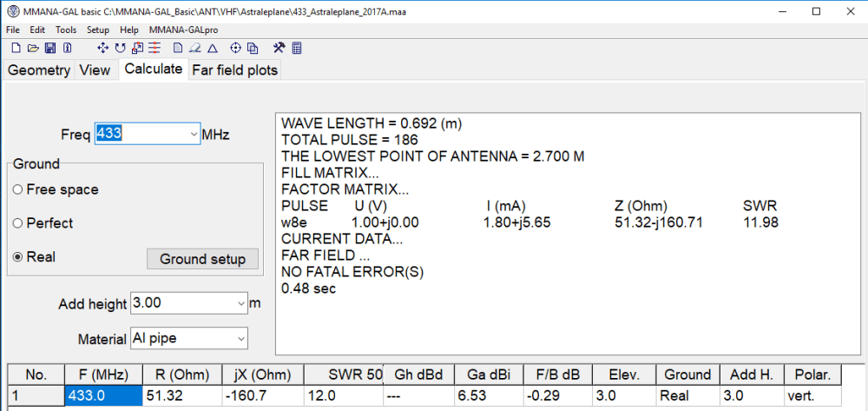
Task: Switch to the Far field plots tab
Action: 234,70
